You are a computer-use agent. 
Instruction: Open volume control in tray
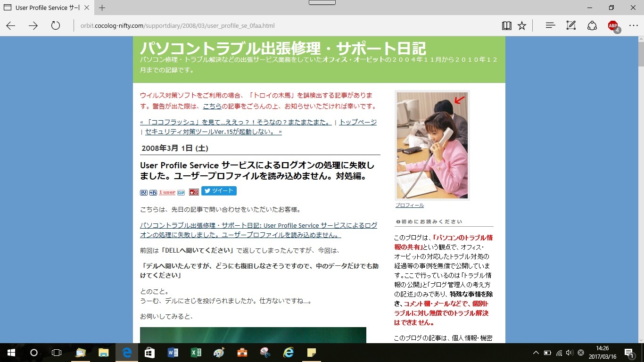[x=570, y=353]
